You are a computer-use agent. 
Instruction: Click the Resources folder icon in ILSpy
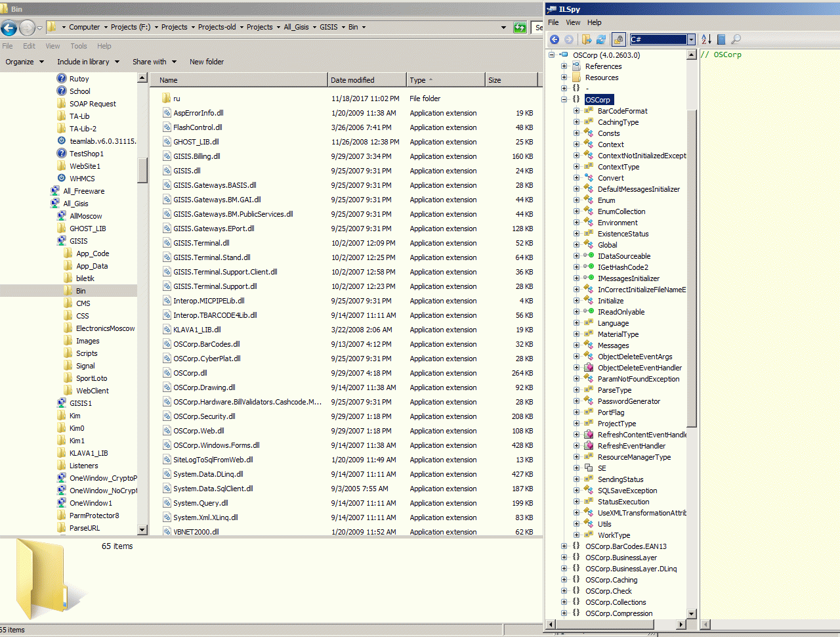tap(576, 77)
